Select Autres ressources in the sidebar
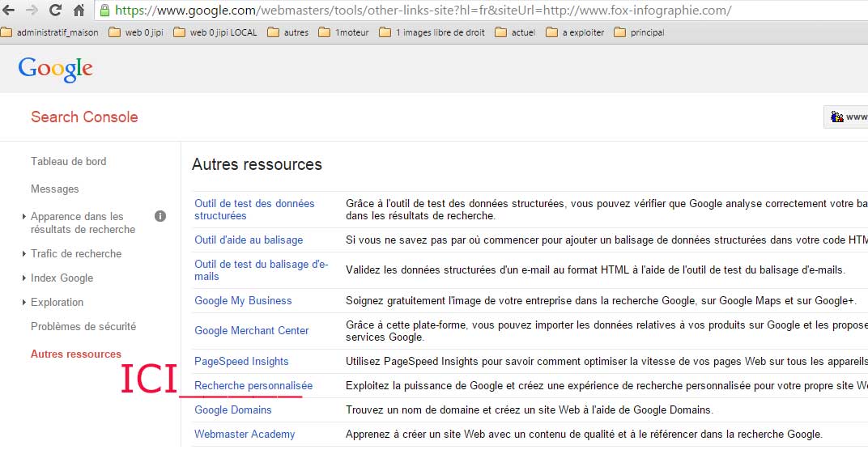The image size is (868, 471). (x=76, y=354)
